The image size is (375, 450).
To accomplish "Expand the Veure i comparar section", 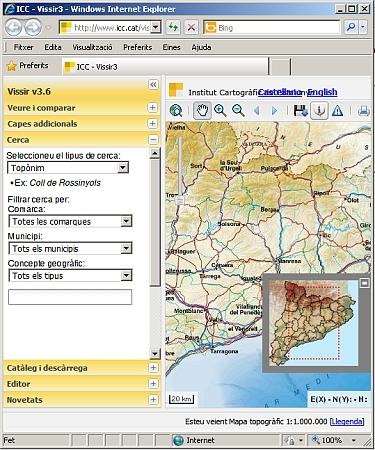I will click(x=152, y=107).
